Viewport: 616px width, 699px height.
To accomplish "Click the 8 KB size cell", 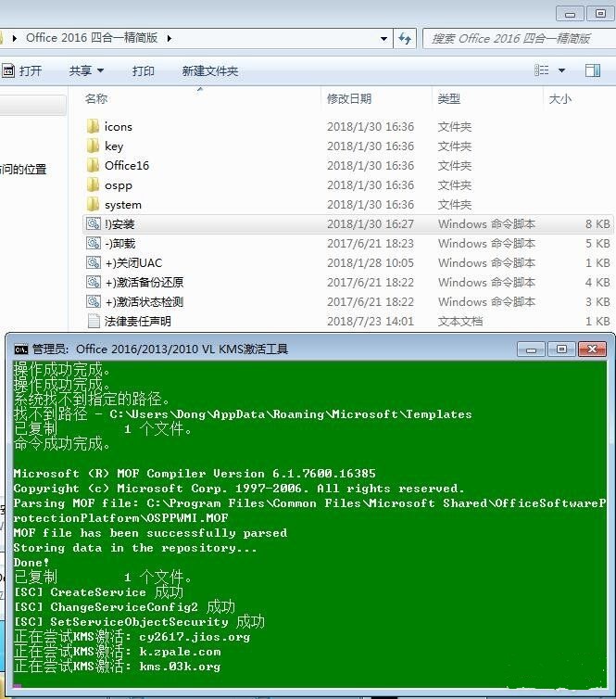I will [x=597, y=223].
